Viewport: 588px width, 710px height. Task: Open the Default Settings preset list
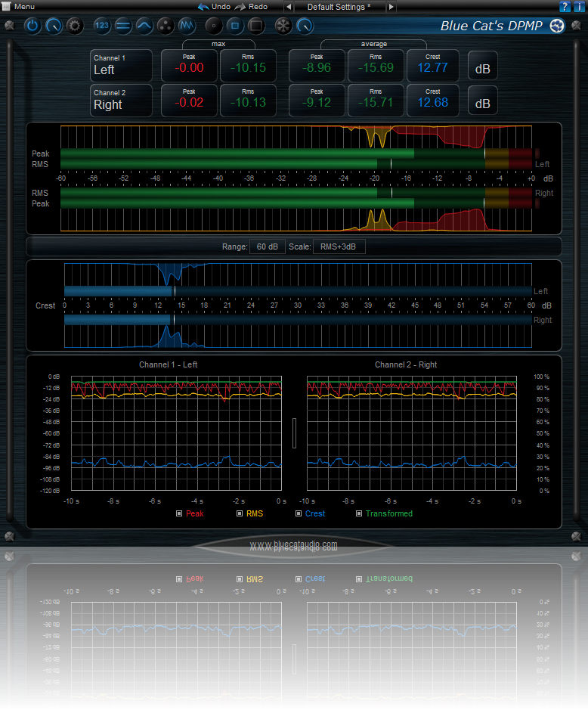tap(339, 7)
